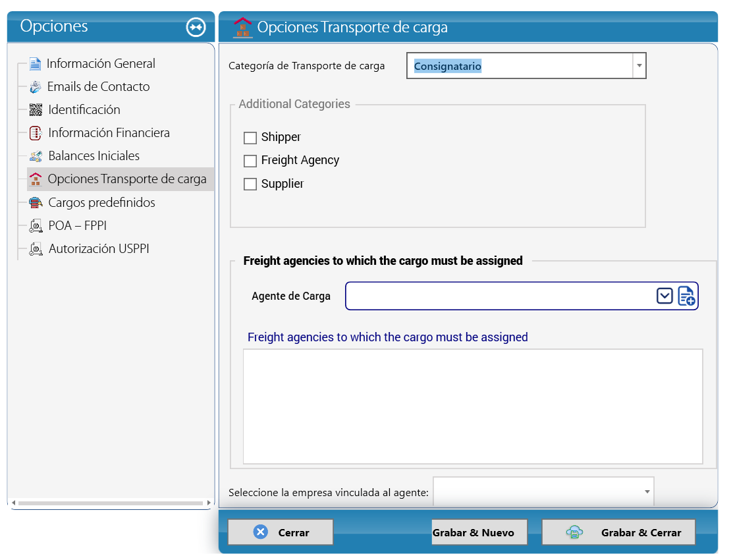
Task: Open Información Financiera section
Action: [109, 133]
